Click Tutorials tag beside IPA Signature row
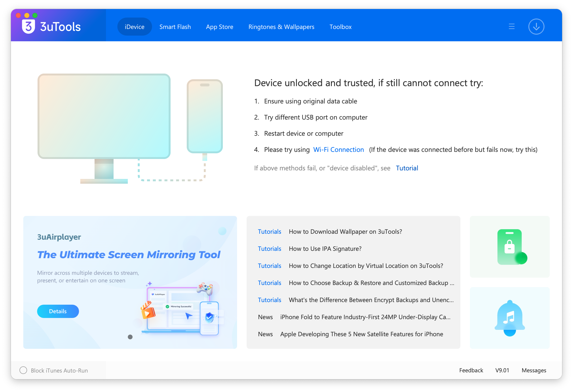This screenshot has height=392, width=573. click(269, 249)
